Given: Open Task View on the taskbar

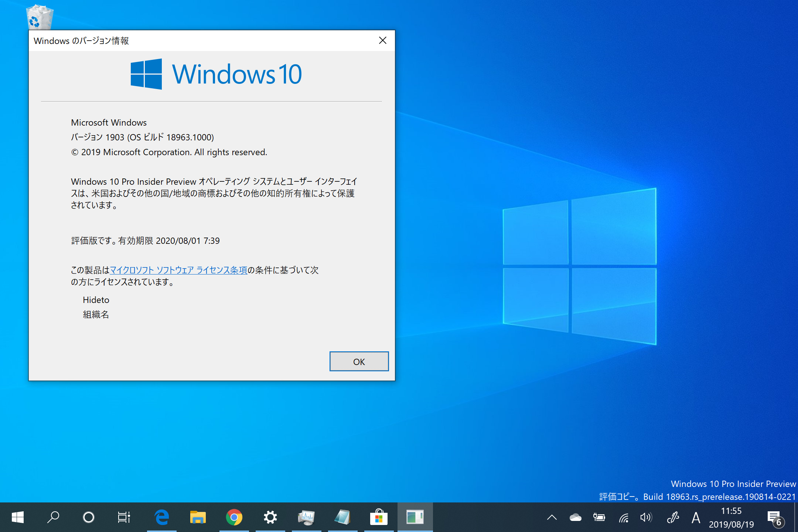Looking at the screenshot, I should coord(124,517).
